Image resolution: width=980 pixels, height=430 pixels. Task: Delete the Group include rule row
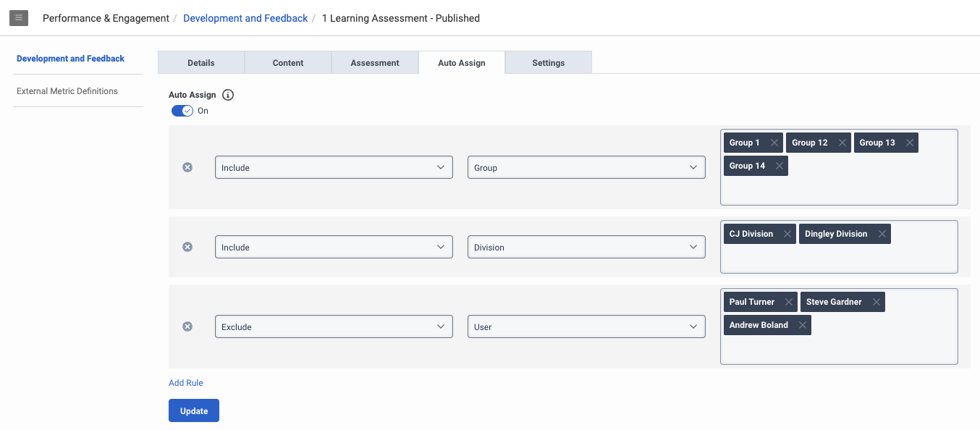pos(187,167)
